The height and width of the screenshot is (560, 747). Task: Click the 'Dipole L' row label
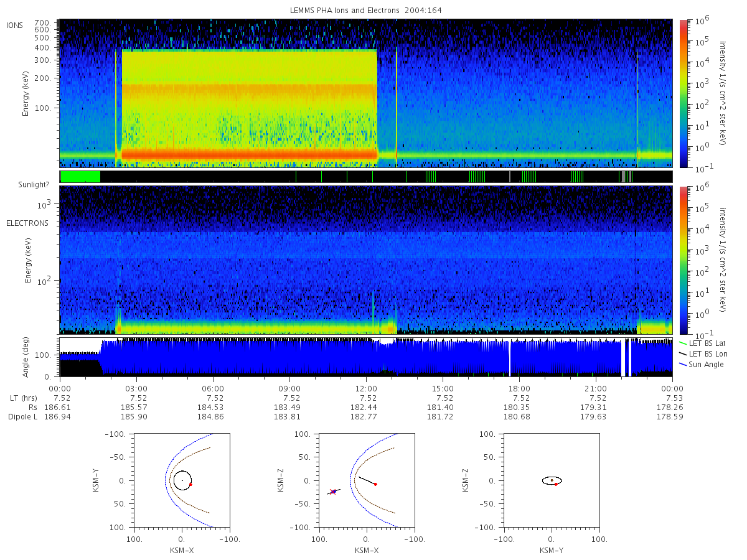[x=23, y=416]
